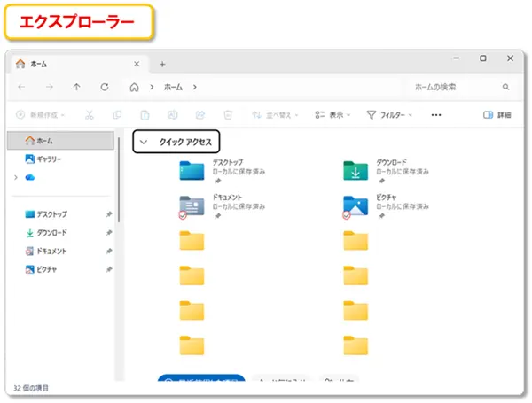The image size is (532, 403).
Task: Select the ピクチャ folder in Quick Access
Action: coord(386,206)
